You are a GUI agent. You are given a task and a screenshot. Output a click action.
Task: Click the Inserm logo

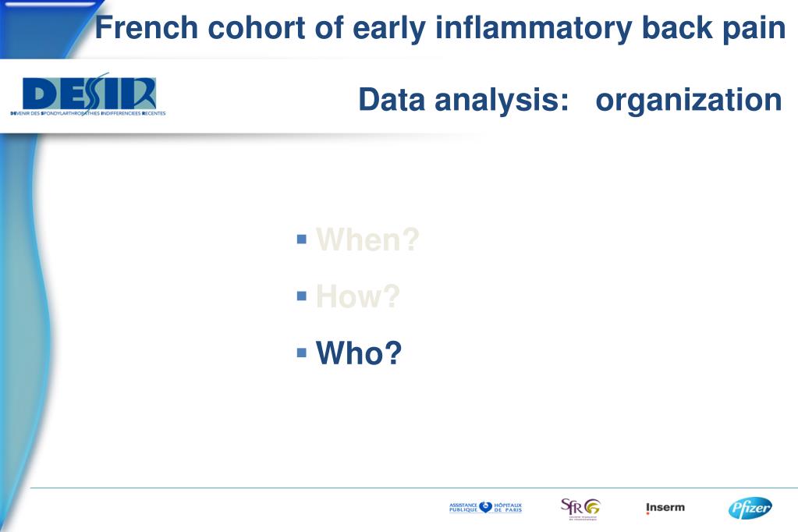click(x=665, y=508)
